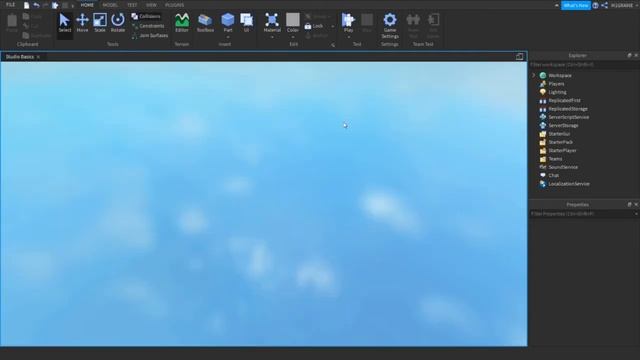Select StarterPack in Explorer
Viewport: 640px width, 360px height.
560,142
